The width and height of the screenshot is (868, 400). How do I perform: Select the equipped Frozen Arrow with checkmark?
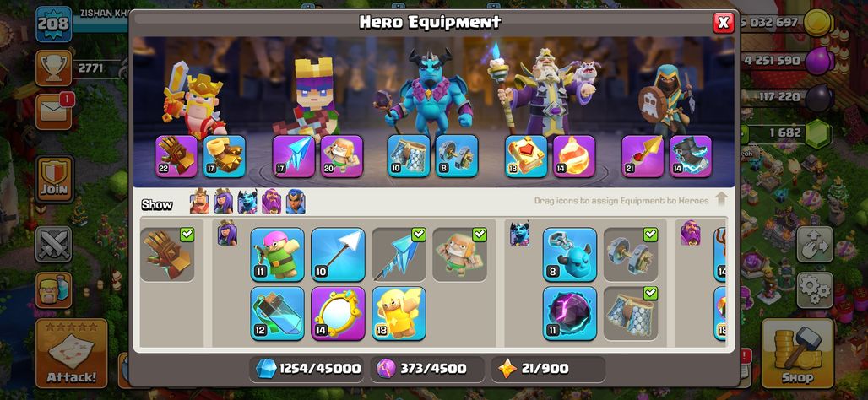point(399,255)
